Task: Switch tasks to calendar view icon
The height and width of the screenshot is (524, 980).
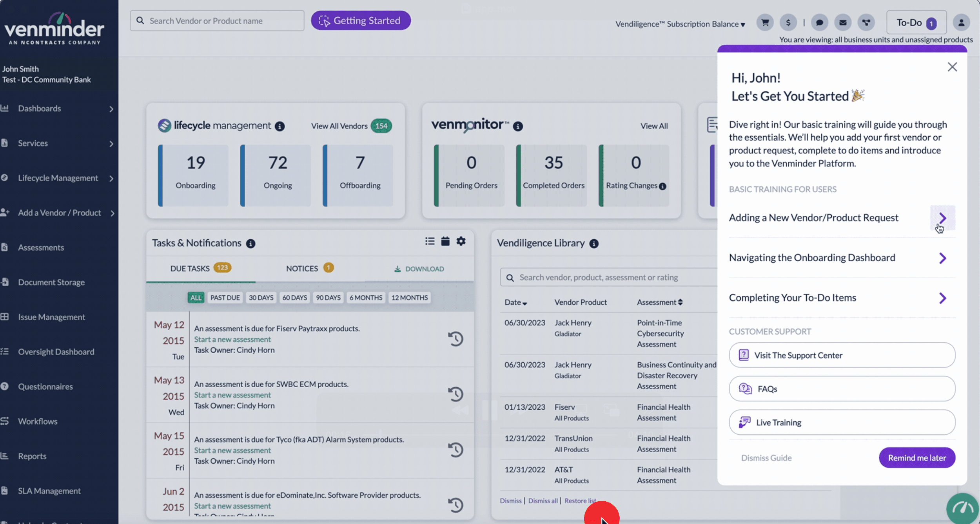Action: pyautogui.click(x=445, y=241)
